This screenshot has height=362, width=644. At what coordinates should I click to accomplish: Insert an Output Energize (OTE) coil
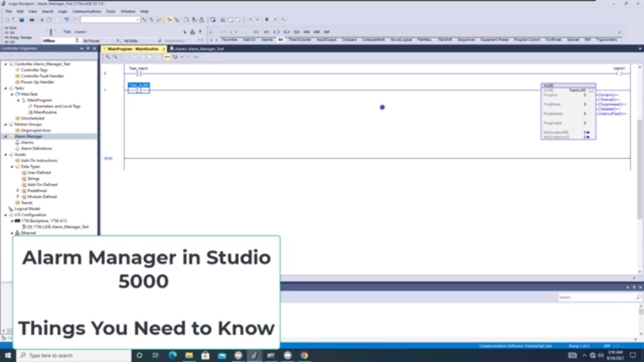click(276, 32)
